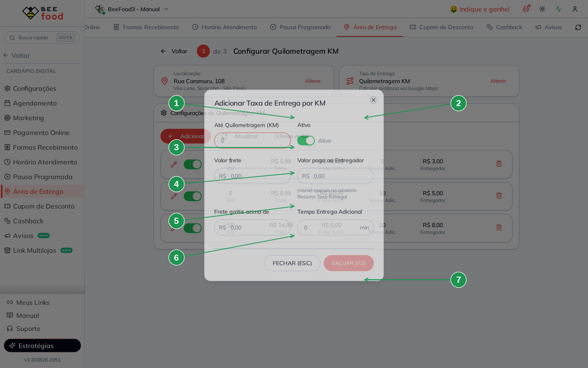This screenshot has height=368, width=588.
Task: Toggle the switch on the R$ 3,00 row
Action: [193, 164]
